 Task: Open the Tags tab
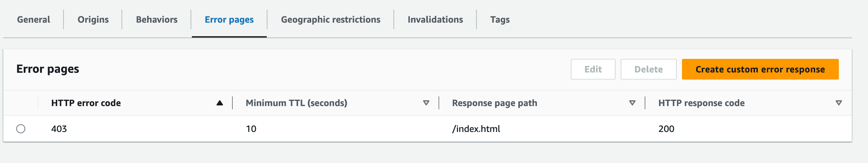500,19
